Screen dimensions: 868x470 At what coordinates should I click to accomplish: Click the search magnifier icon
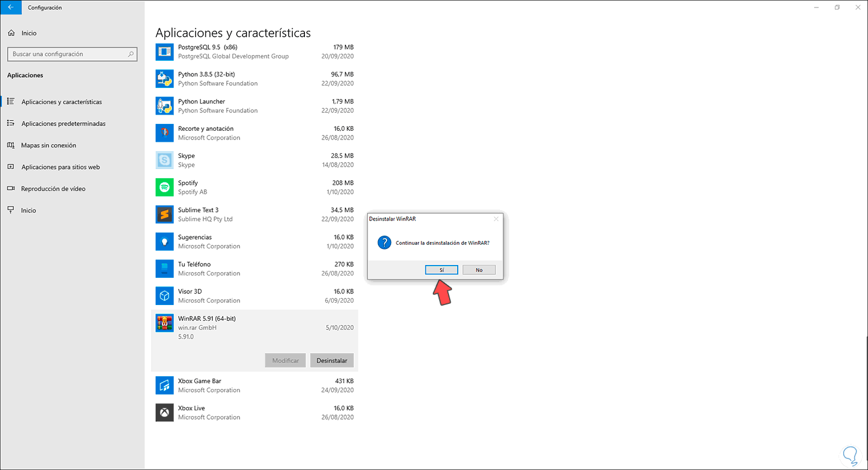pos(131,54)
